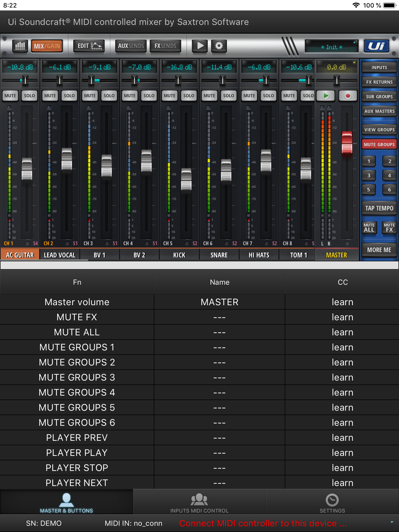Mute the AC GUITAR channel
399x532 pixels.
click(10, 96)
